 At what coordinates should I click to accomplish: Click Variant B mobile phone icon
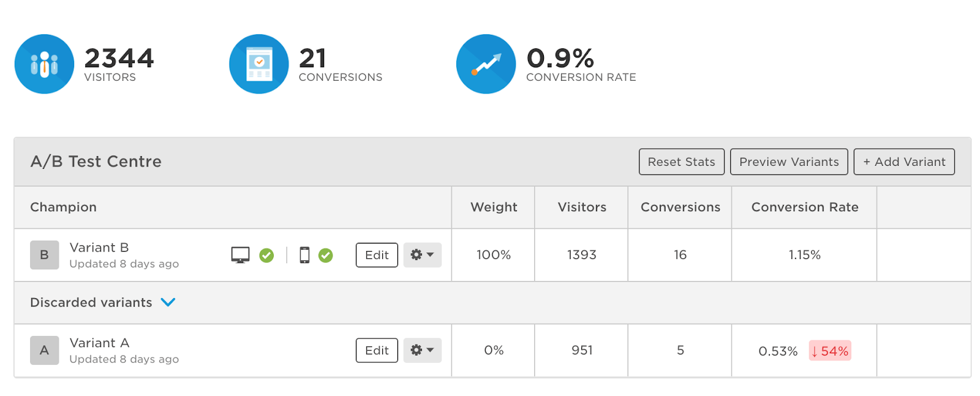point(304,255)
